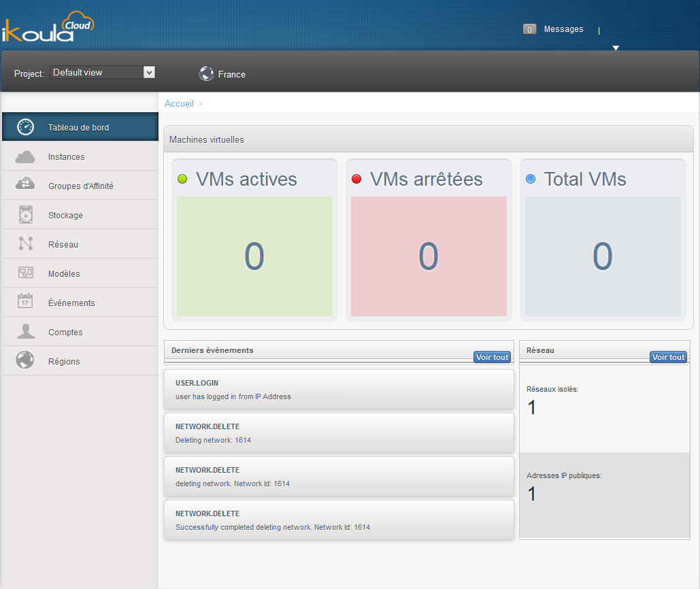This screenshot has height=589, width=700.
Task: Click the France globe icon
Action: [206, 73]
